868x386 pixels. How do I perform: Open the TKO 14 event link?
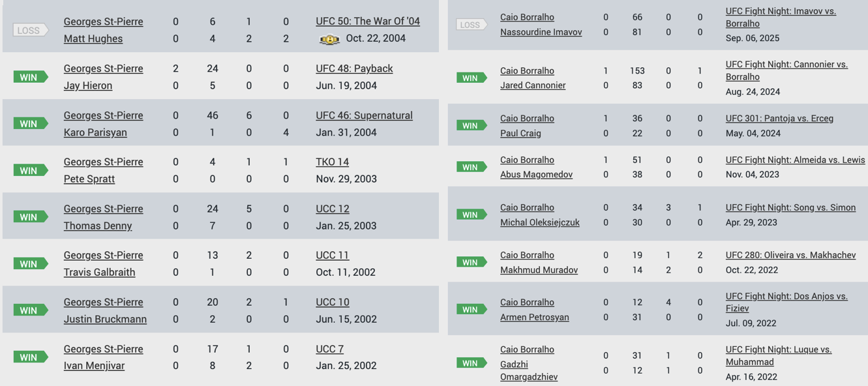(332, 162)
